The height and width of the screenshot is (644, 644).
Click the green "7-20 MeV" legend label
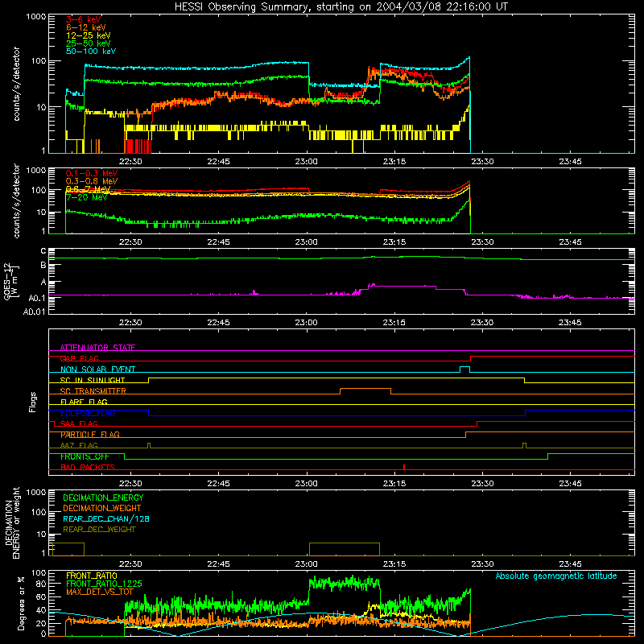(x=87, y=197)
